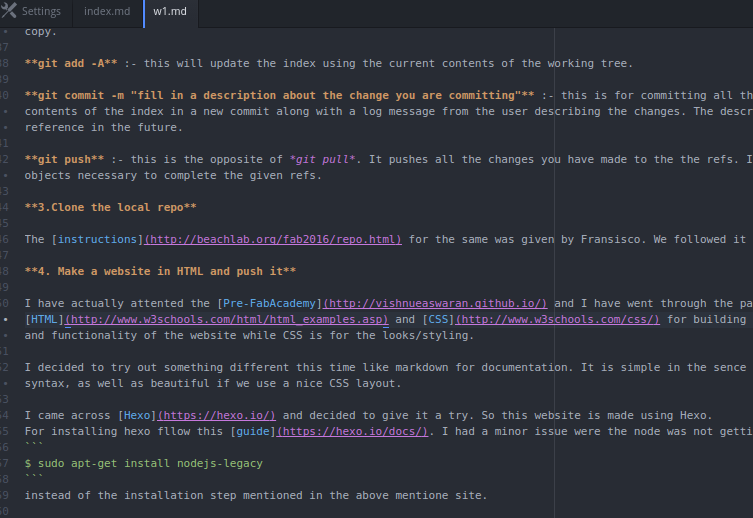The height and width of the screenshot is (518, 753).
Task: Click the HTML link label
Action: 44,319
